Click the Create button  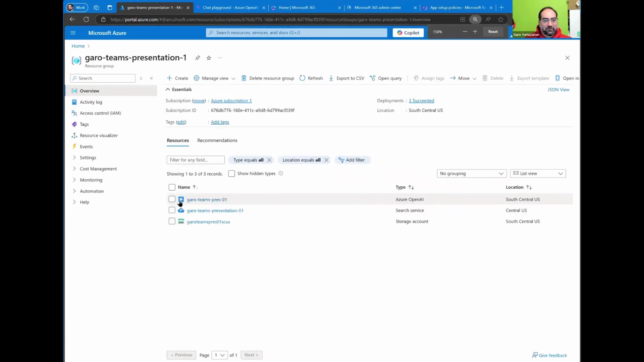[x=177, y=78]
